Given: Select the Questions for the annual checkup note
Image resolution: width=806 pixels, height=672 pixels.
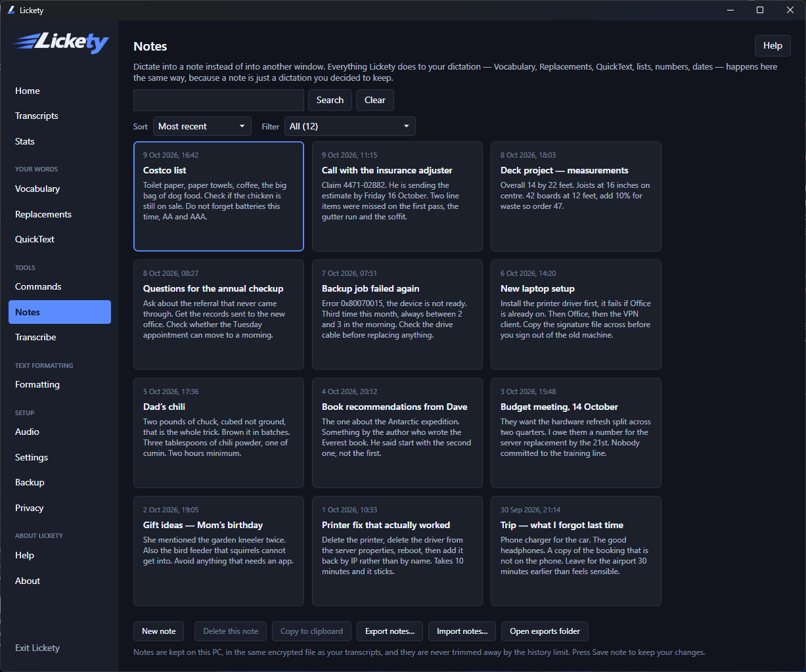Looking at the screenshot, I should [x=219, y=315].
